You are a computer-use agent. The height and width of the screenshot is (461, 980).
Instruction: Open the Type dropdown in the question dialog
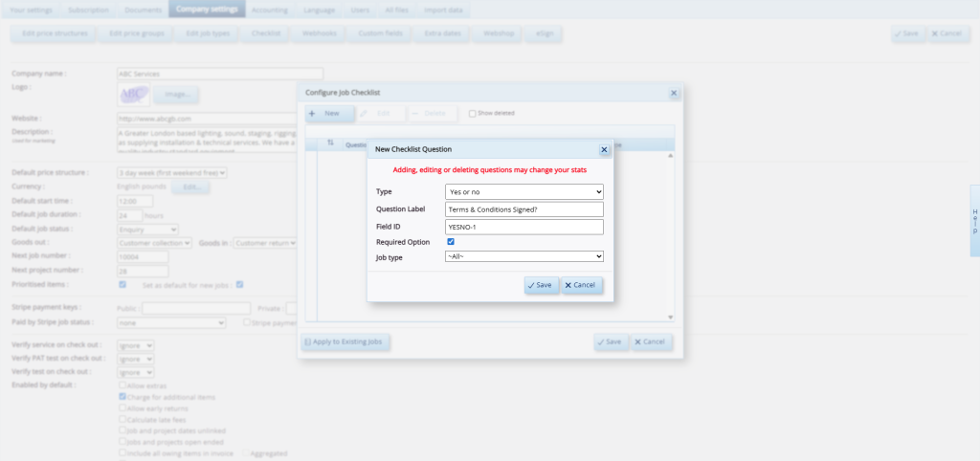(x=524, y=191)
